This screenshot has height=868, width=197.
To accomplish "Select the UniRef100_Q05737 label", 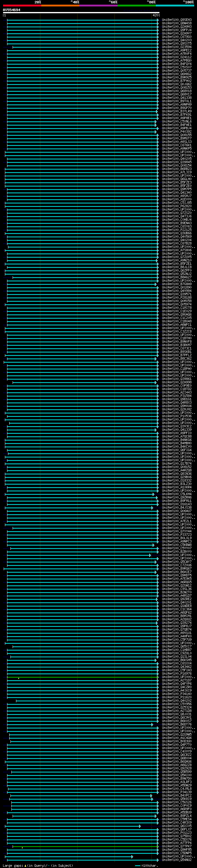I will click(177, 71).
